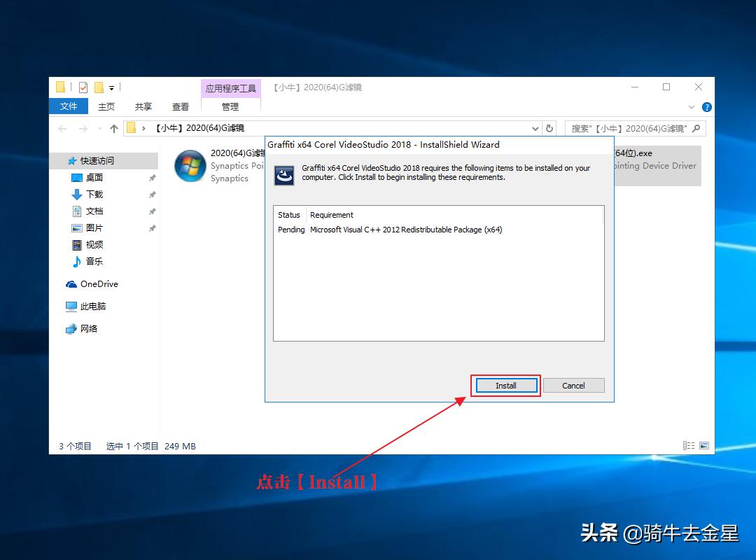
Task: Click the Pending status cell
Action: (291, 230)
